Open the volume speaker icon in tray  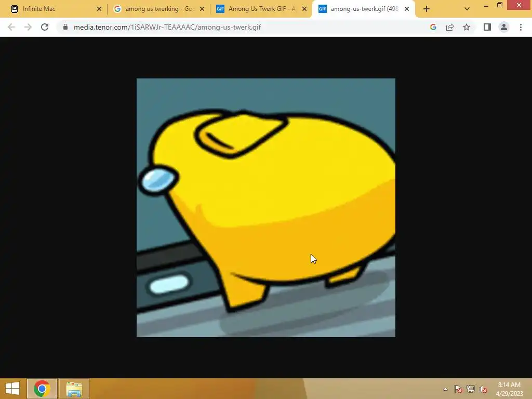click(483, 389)
